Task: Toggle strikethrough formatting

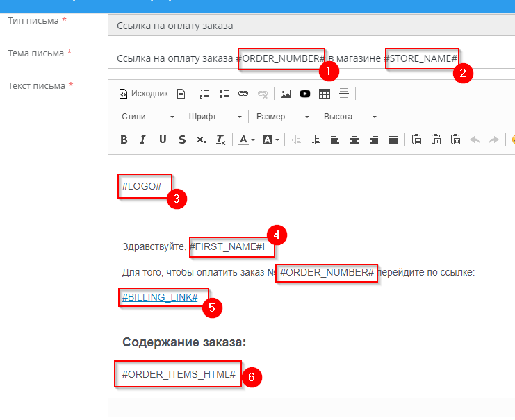Action: (x=182, y=140)
